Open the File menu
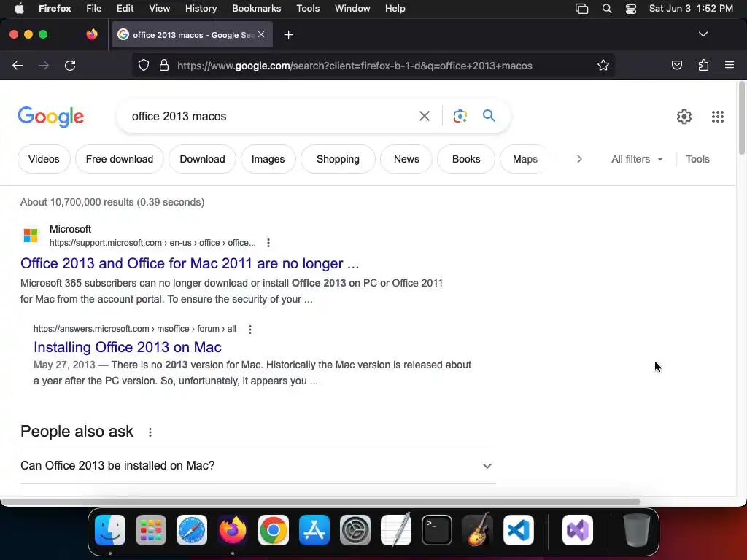The height and width of the screenshot is (560, 747). pyautogui.click(x=93, y=9)
